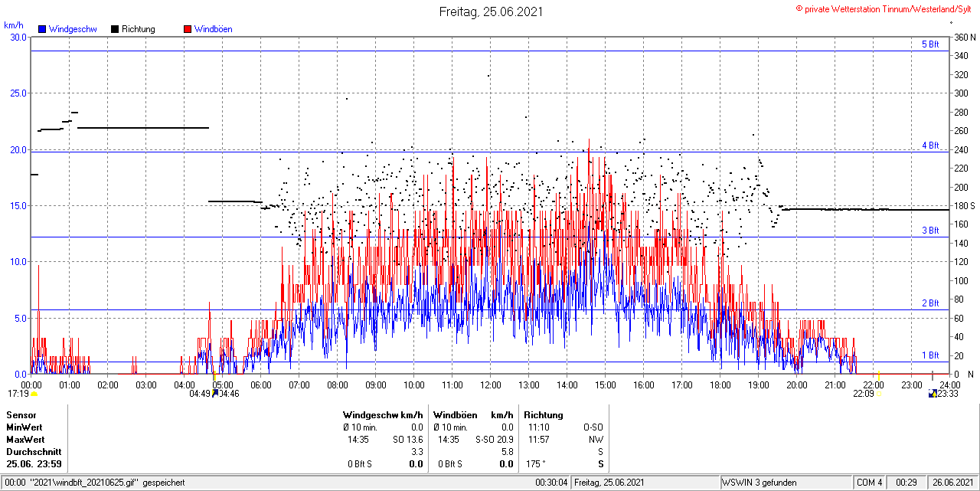Click the 00:29 status bar field
Screen dimensions: 980x491
coord(906,483)
